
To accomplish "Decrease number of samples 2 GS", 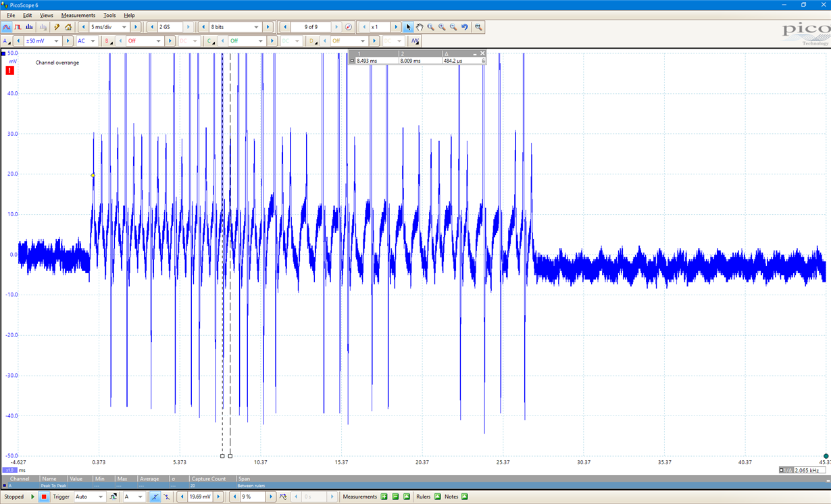I will (152, 27).
